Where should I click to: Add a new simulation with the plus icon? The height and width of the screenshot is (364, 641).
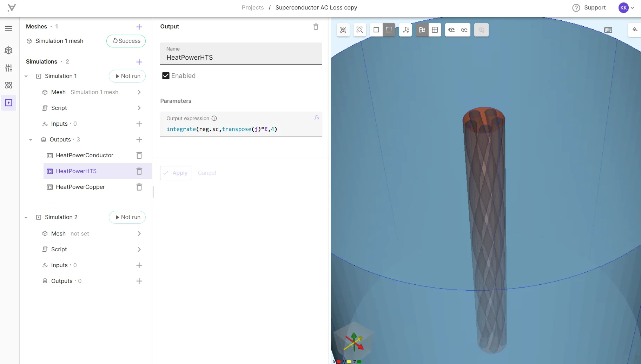pos(139,62)
